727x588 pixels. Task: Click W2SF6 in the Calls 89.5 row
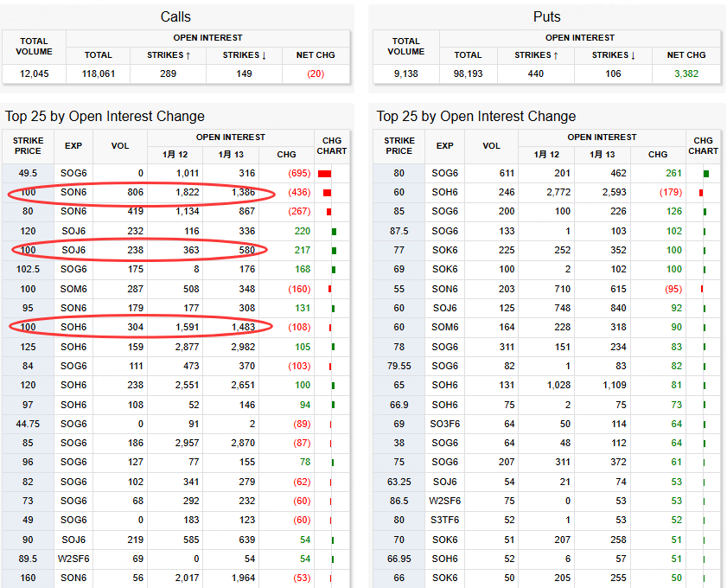pyautogui.click(x=73, y=559)
